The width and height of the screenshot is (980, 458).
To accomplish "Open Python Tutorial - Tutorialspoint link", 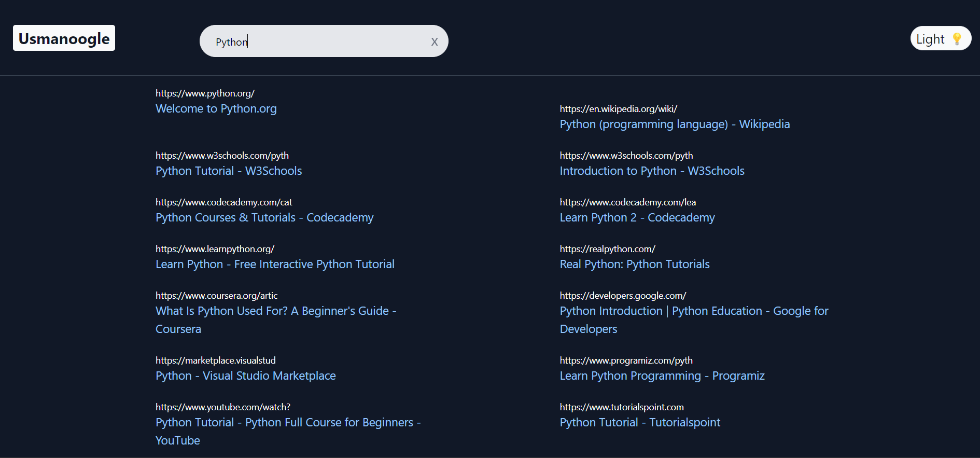I will [640, 422].
